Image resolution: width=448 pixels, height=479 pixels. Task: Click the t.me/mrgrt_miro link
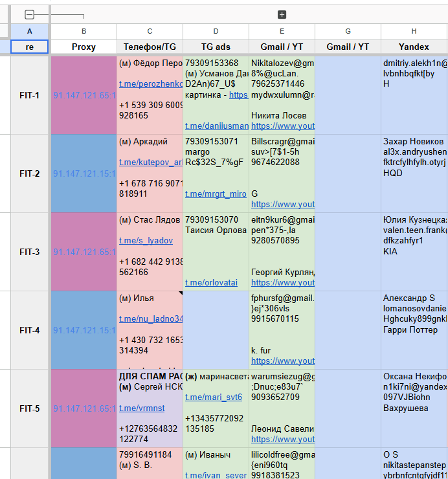216,194
